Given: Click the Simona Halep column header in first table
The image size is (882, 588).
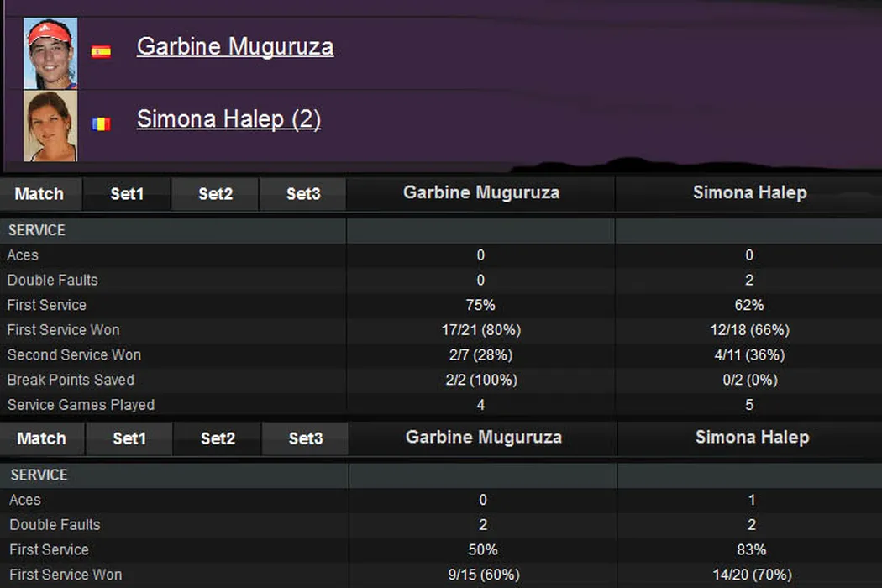Looking at the screenshot, I should [x=749, y=193].
